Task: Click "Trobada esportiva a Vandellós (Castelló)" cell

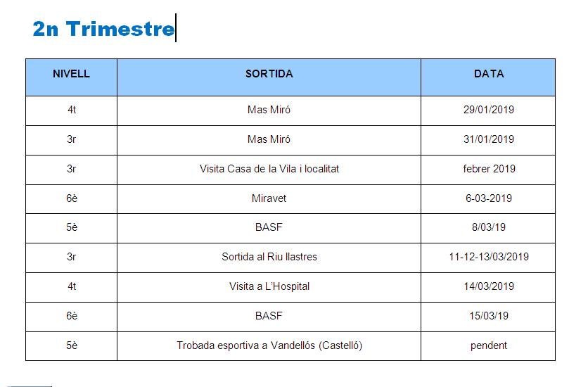Action: (269, 345)
